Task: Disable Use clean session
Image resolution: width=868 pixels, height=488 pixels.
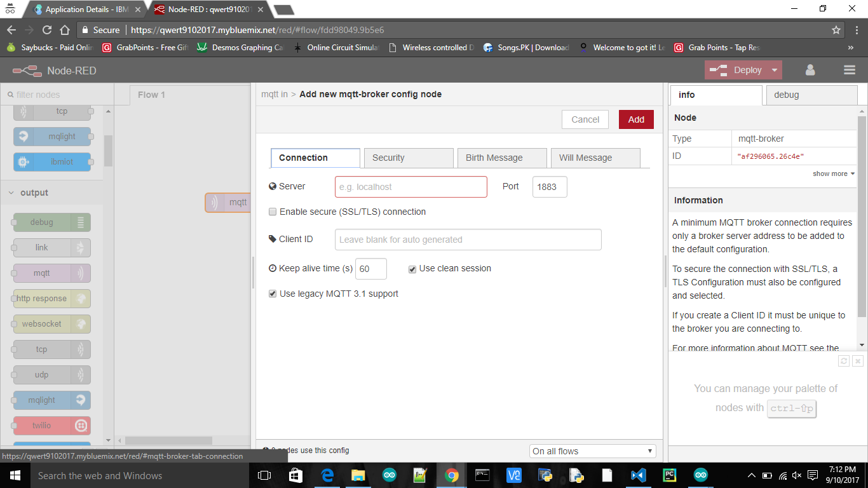Action: click(x=412, y=269)
